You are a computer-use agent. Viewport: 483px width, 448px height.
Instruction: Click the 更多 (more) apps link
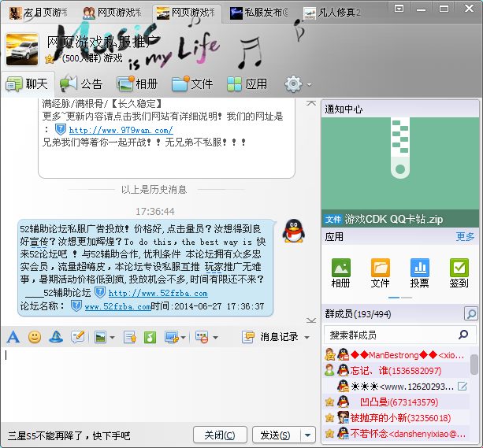click(x=465, y=236)
